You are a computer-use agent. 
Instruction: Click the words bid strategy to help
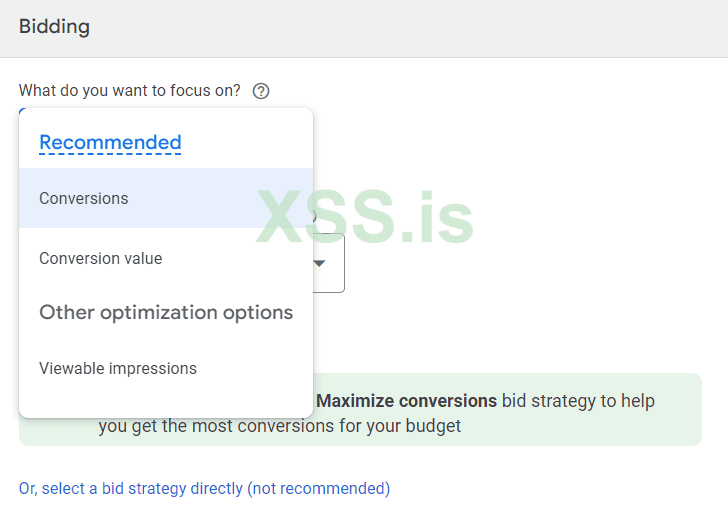[578, 401]
